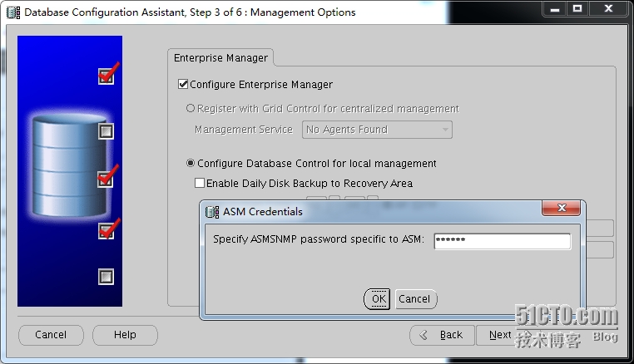Click the main window Cancel button
Screen dimensions: 634x364
pos(51,335)
